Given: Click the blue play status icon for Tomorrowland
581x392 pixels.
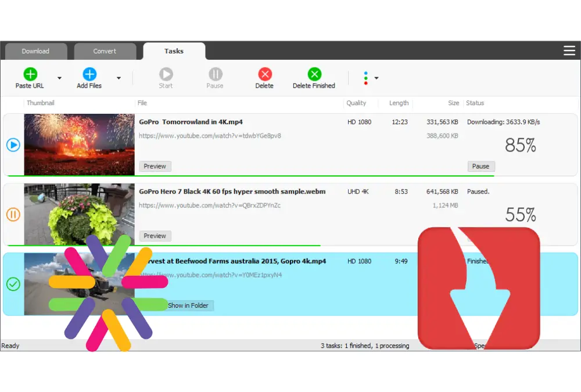Looking at the screenshot, I should [13, 145].
